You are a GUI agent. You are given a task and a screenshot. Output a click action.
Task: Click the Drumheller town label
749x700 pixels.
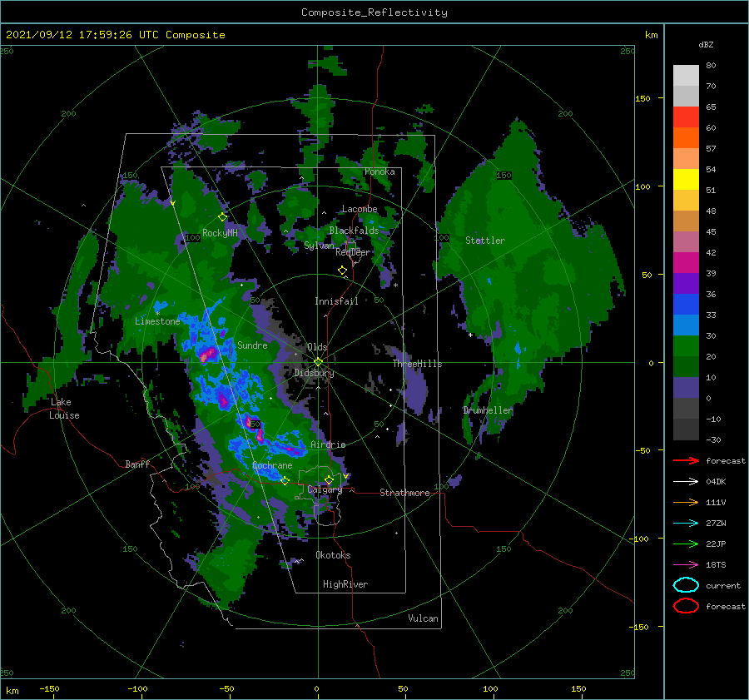point(488,410)
